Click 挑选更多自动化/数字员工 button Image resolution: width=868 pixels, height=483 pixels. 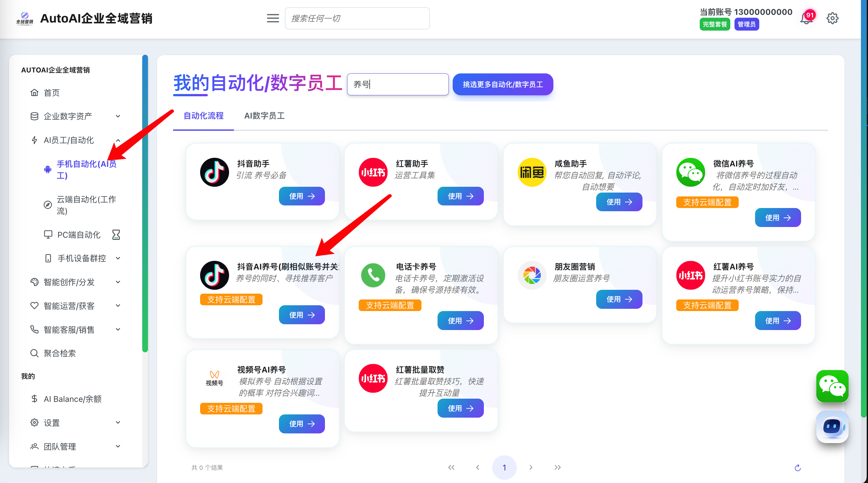click(x=503, y=84)
